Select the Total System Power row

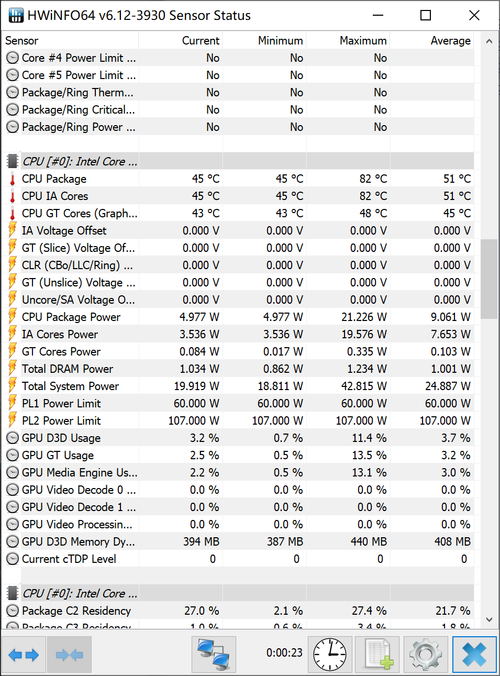(x=238, y=386)
